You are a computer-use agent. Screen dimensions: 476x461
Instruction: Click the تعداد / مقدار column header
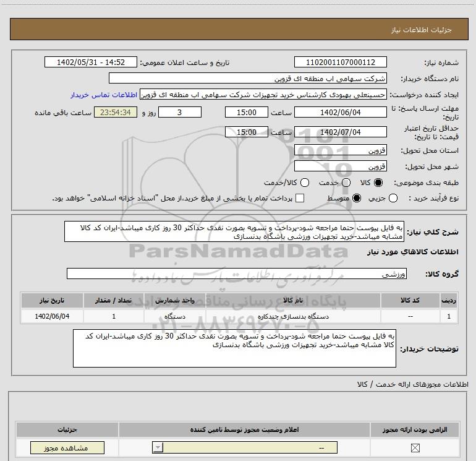[114, 300]
